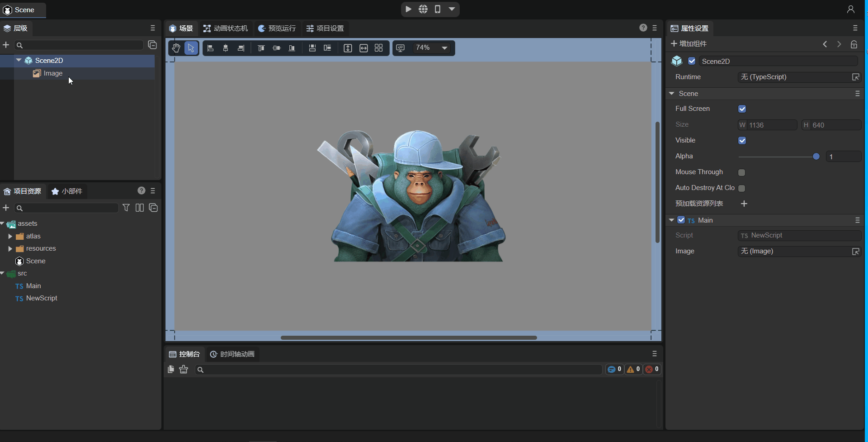Click the filter icon in project assets

point(126,208)
